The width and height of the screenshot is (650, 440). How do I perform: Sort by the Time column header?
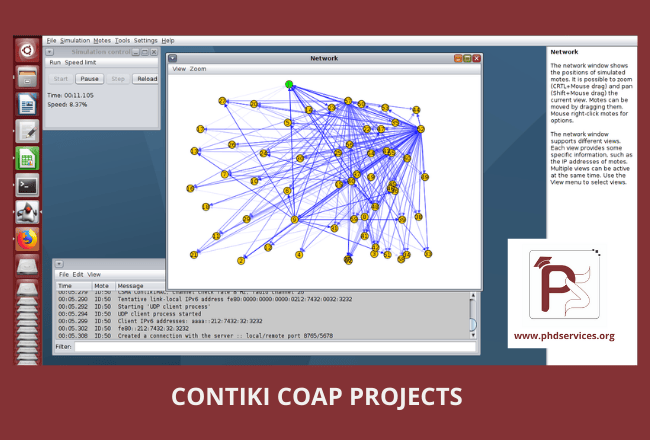[x=74, y=286]
